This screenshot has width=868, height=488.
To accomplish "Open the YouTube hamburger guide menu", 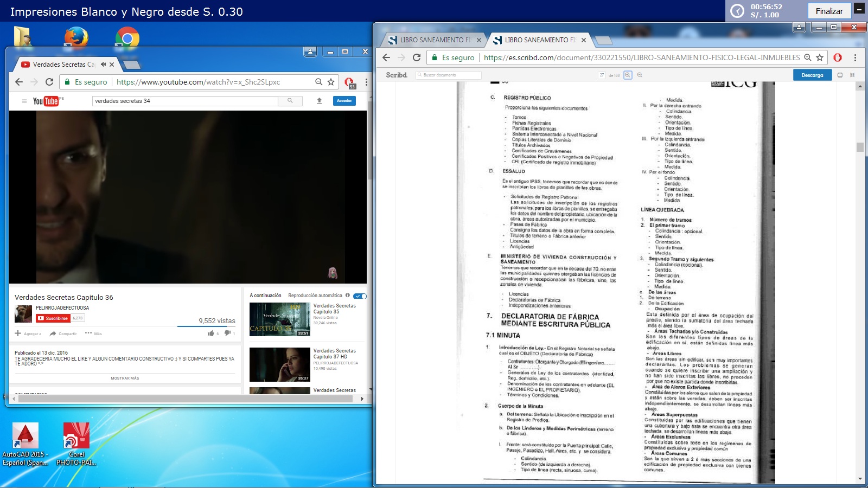I will [x=24, y=101].
